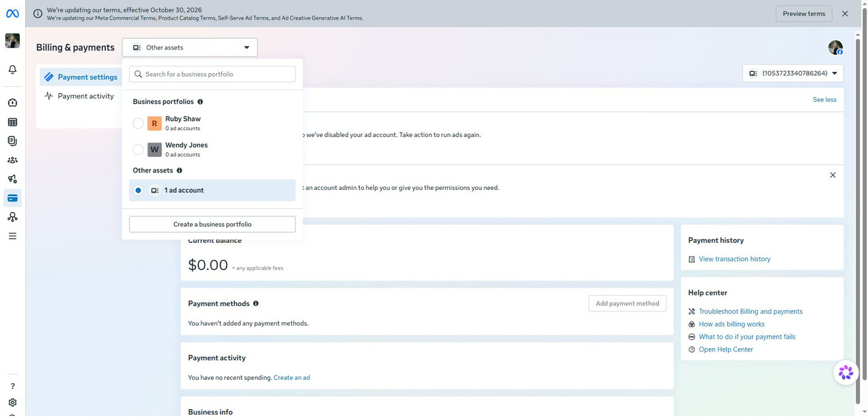Screen dimensions: 868x420
Task: Select 1 ad account radio button
Action: 138,191
